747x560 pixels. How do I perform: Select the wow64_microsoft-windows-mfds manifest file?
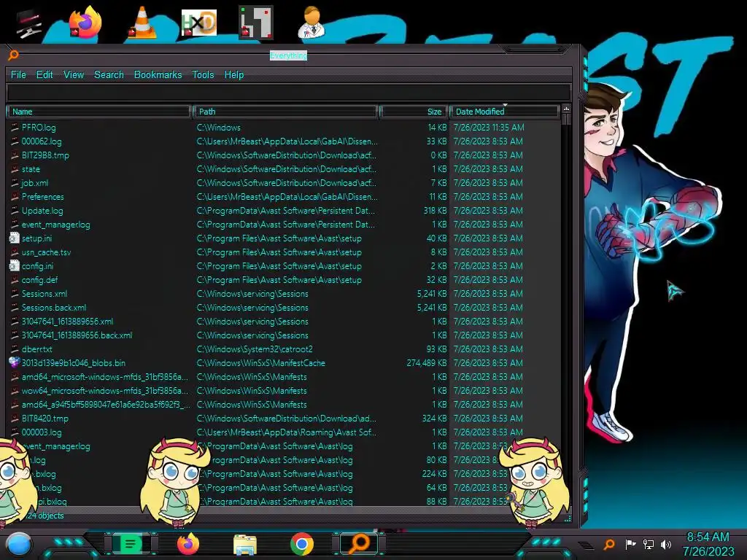pyautogui.click(x=104, y=391)
